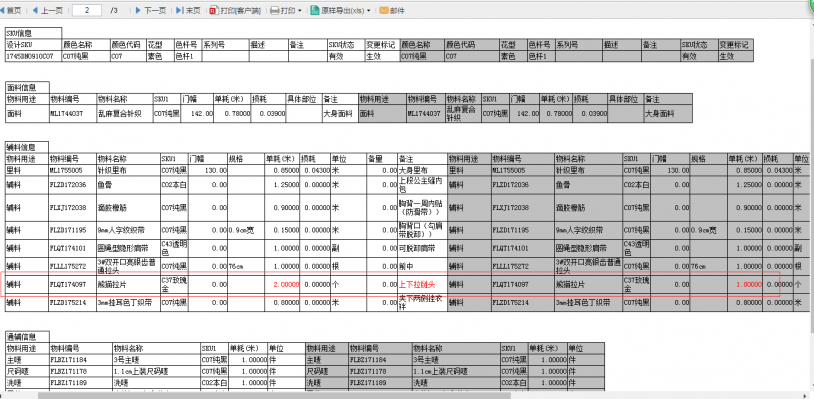Image resolution: width=814 pixels, height=399 pixels.
Task: Click the page number field showing 2
Action: 87,10
